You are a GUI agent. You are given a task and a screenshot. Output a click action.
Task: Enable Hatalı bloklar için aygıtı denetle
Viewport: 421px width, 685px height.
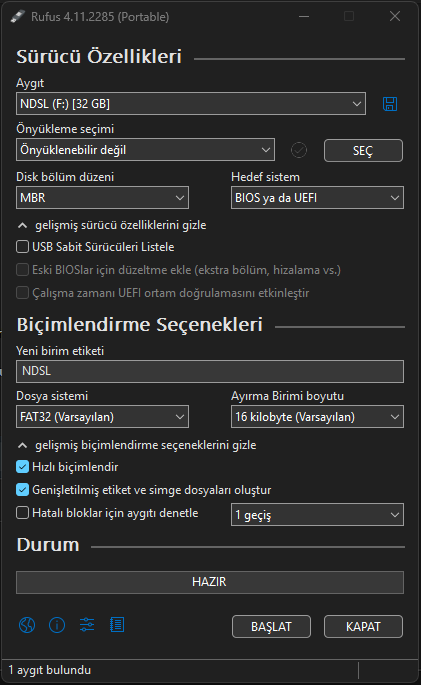click(22, 513)
